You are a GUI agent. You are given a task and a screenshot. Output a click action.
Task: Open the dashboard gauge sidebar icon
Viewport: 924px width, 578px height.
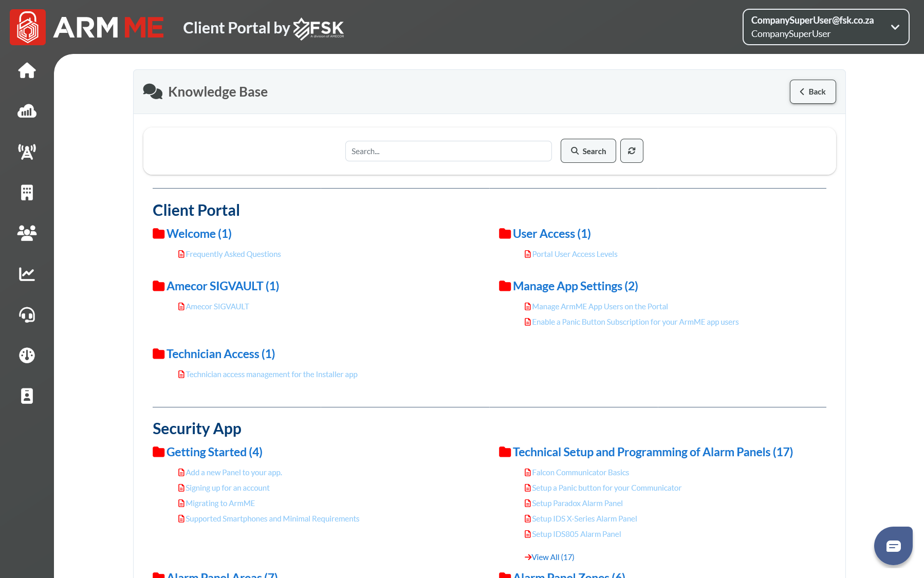click(27, 355)
